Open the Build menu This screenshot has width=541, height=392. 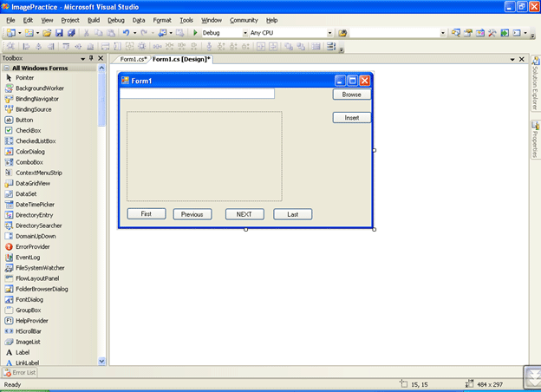coord(94,20)
